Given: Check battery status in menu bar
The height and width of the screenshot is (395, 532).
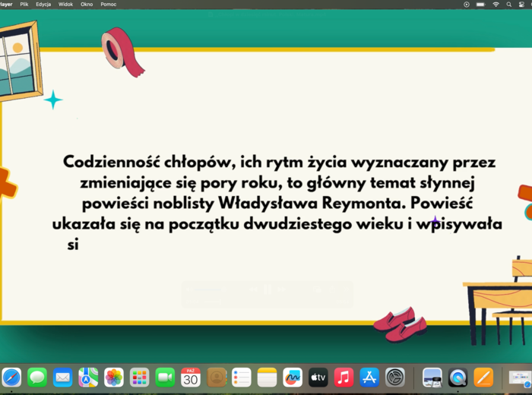Looking at the screenshot, I should 481,5.
